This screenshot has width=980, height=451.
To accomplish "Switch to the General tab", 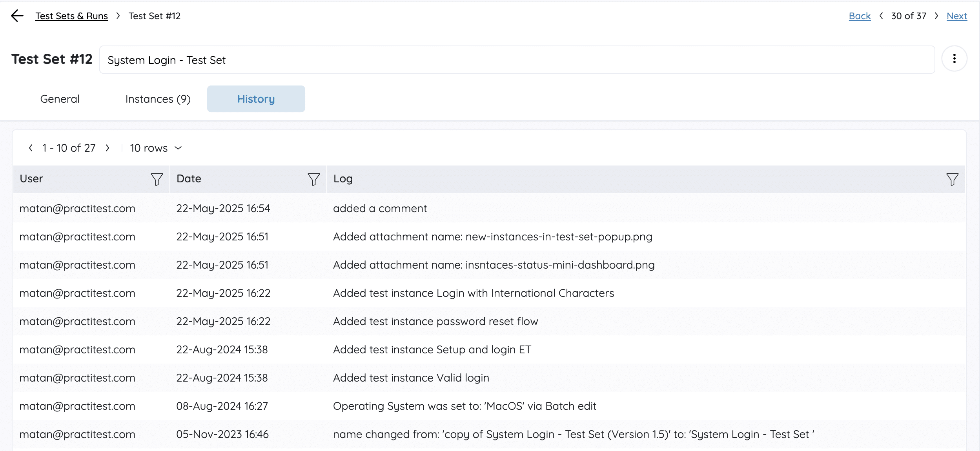I will [60, 99].
